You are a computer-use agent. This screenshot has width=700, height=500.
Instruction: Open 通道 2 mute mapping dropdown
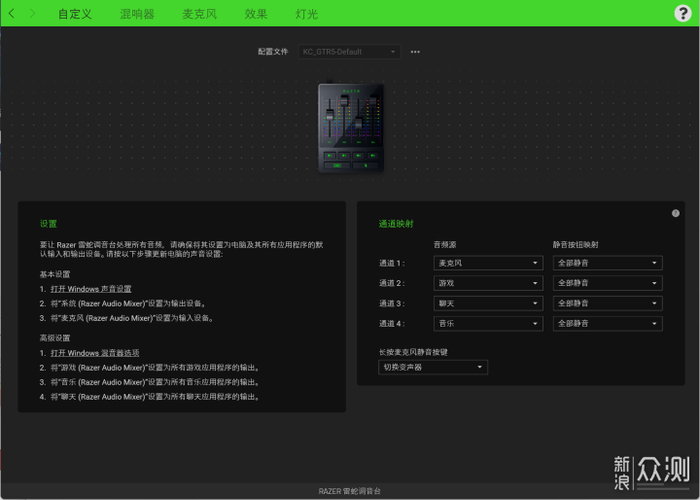click(608, 283)
